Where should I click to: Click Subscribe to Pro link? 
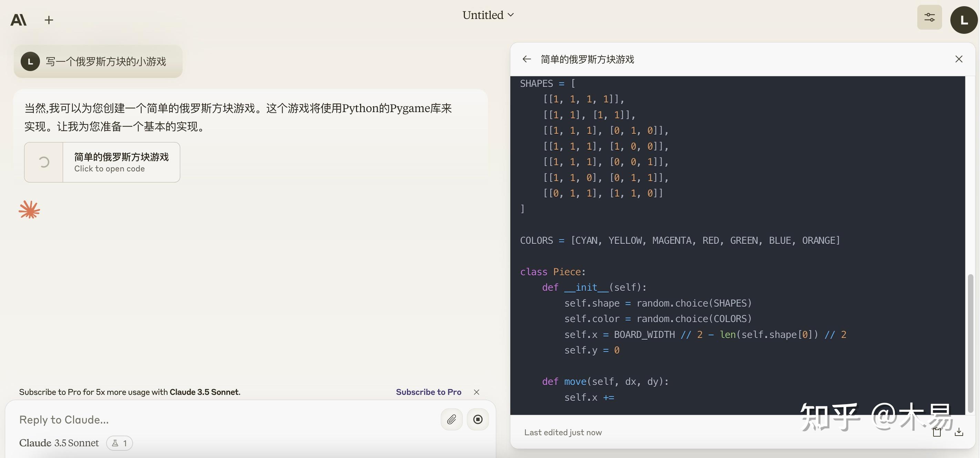pos(428,392)
